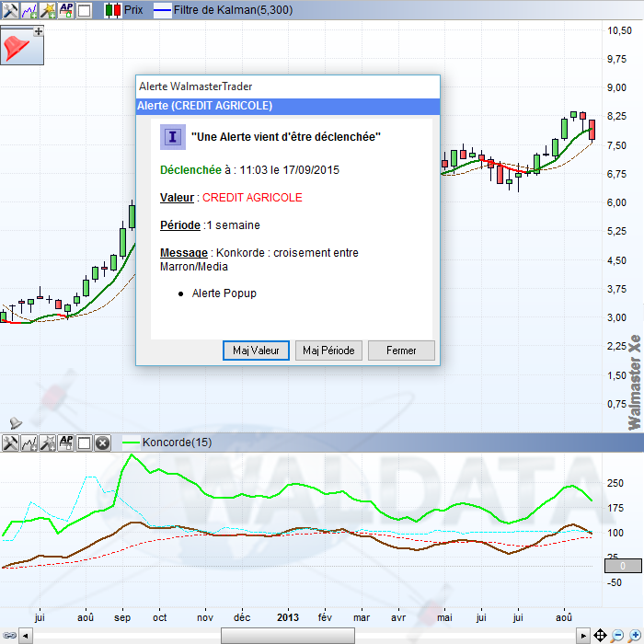Click the Maj Valeur button
The width and height of the screenshot is (644, 644).
pyautogui.click(x=256, y=351)
